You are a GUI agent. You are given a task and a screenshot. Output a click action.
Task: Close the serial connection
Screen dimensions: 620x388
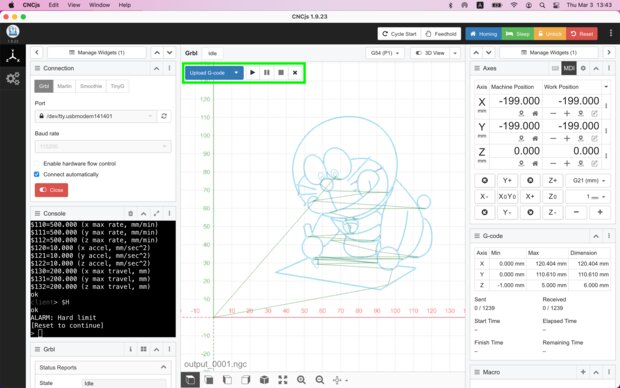(51, 190)
